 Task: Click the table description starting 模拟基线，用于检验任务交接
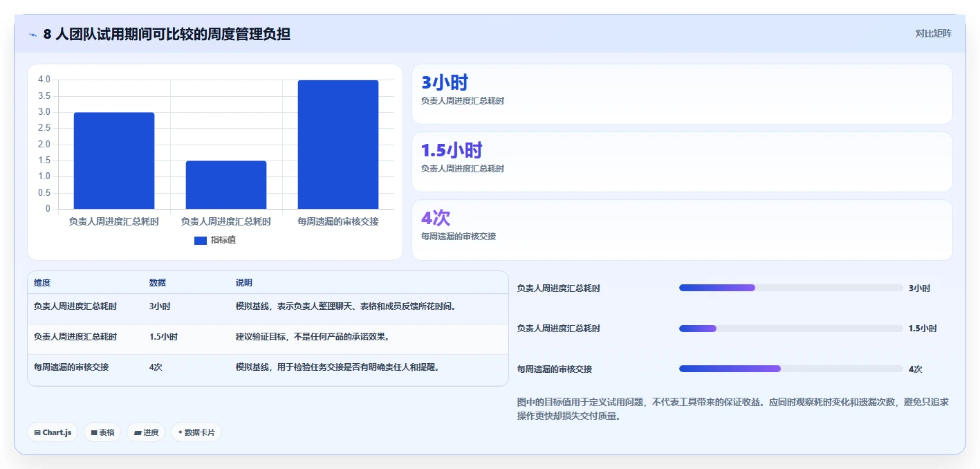click(x=338, y=367)
